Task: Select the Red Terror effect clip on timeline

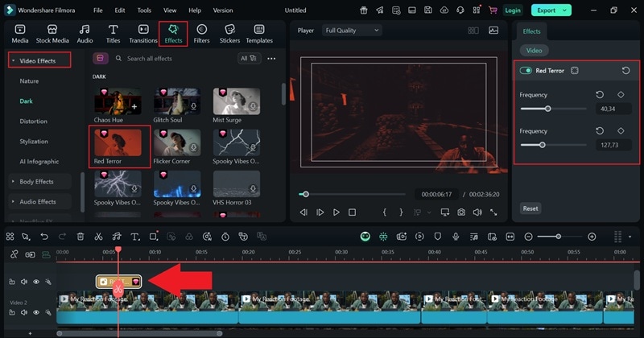Action: 119,282
